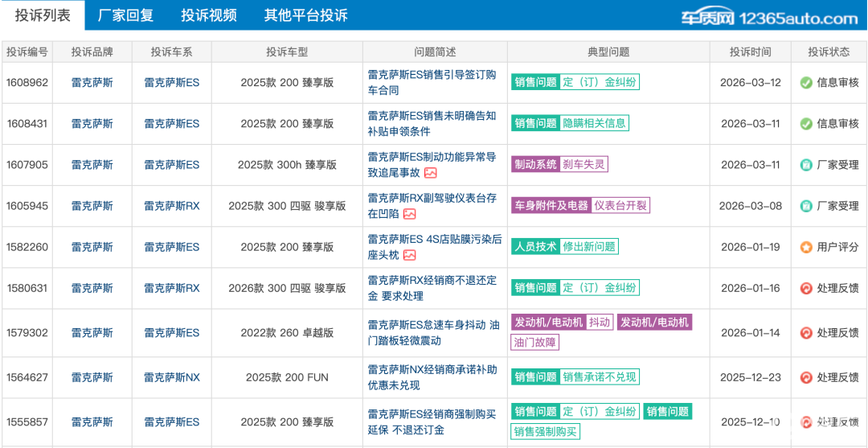Click 定（订）金纠纷 tag in row 1608962
868x448 pixels.
pyautogui.click(x=600, y=83)
